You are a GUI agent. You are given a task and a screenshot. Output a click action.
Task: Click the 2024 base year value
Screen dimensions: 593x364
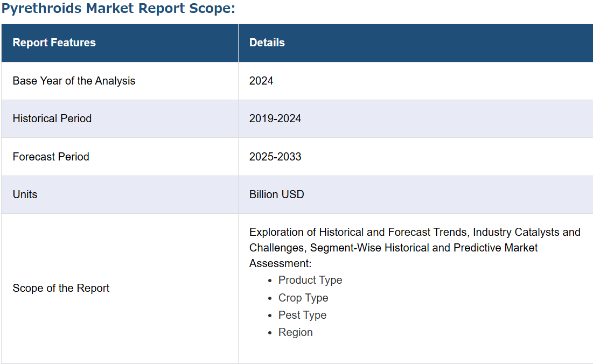tap(261, 81)
